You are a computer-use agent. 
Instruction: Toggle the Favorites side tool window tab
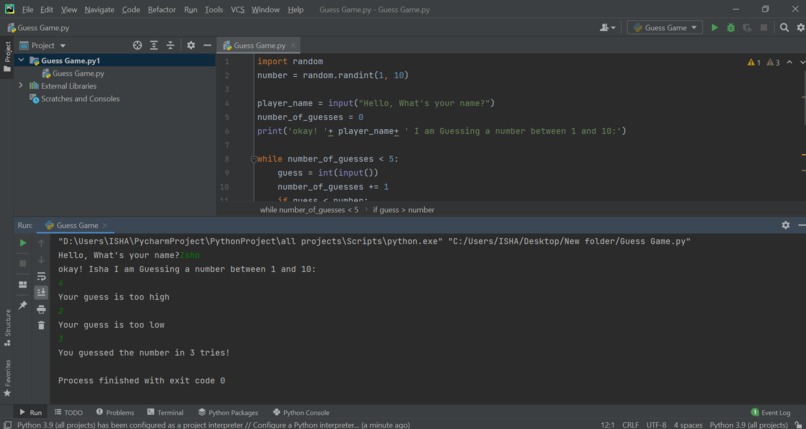point(7,378)
